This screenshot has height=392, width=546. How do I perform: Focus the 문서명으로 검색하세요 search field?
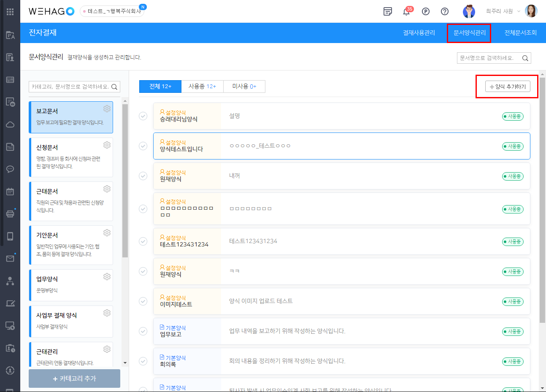489,58
